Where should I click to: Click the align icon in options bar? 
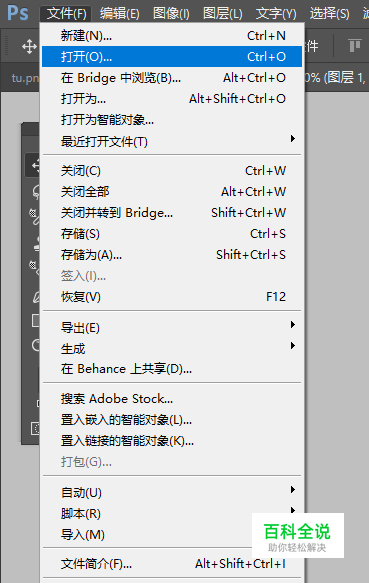click(355, 46)
